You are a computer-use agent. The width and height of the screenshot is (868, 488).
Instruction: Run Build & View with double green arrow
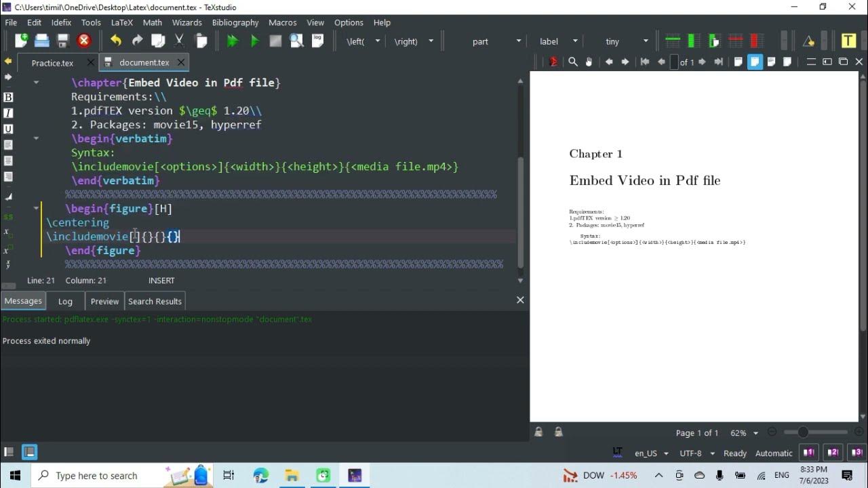coord(233,41)
